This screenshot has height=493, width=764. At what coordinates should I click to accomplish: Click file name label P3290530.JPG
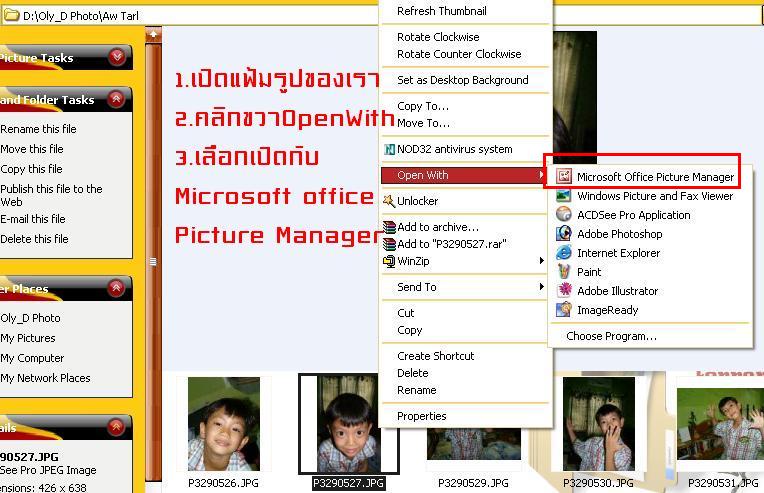(598, 483)
